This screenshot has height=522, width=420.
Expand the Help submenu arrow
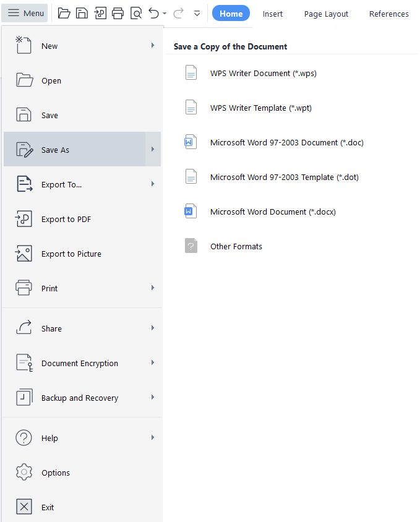coord(153,437)
